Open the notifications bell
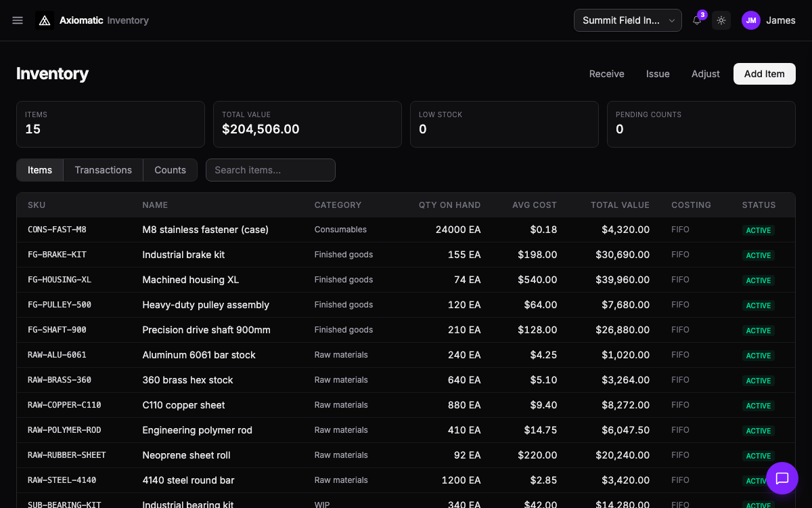Viewport: 812px width, 508px height. tap(697, 20)
